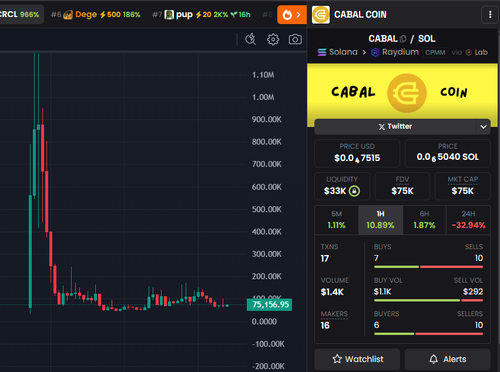Open the Alerts button

448,359
